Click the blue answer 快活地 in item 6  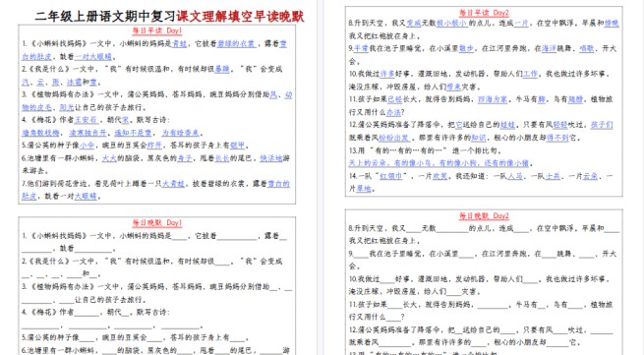[x=271, y=157]
